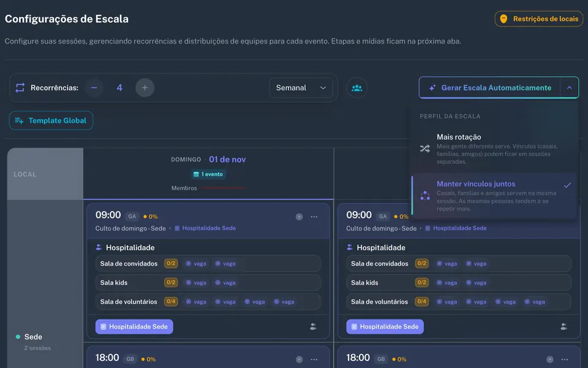This screenshot has height=368, width=588.
Task: Open the Semanal frequency dropdown
Action: pyautogui.click(x=301, y=88)
